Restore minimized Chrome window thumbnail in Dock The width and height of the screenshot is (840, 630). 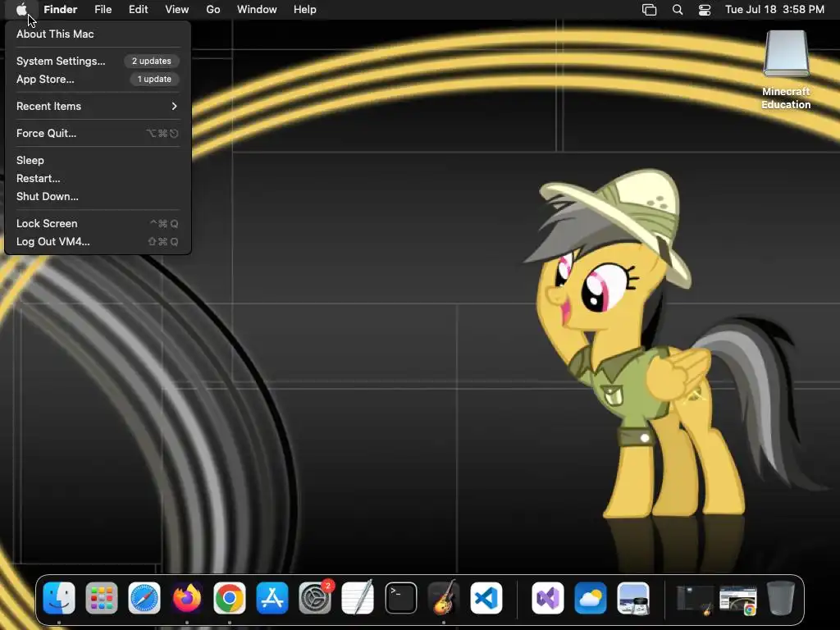[x=738, y=600]
